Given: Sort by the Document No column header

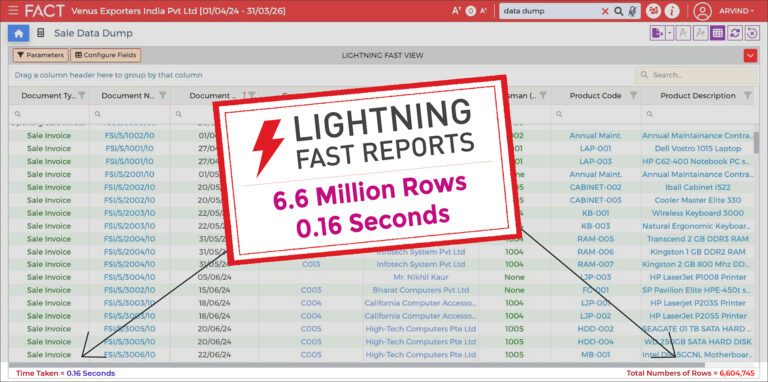Looking at the screenshot, I should [x=128, y=96].
